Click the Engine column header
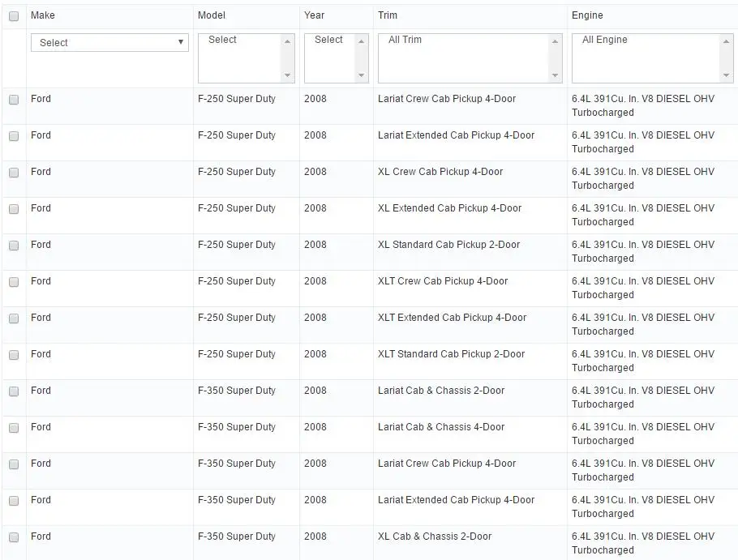Viewport: 738px width, 560px height. click(587, 15)
